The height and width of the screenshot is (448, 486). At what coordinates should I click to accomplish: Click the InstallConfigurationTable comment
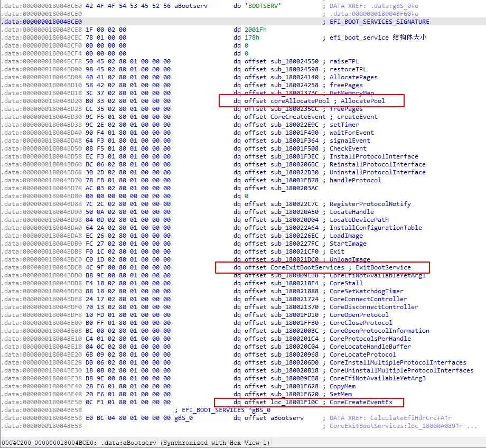376,228
